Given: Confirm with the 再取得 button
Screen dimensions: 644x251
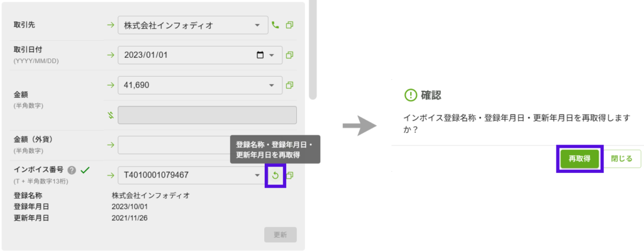Looking at the screenshot, I should click(x=579, y=159).
